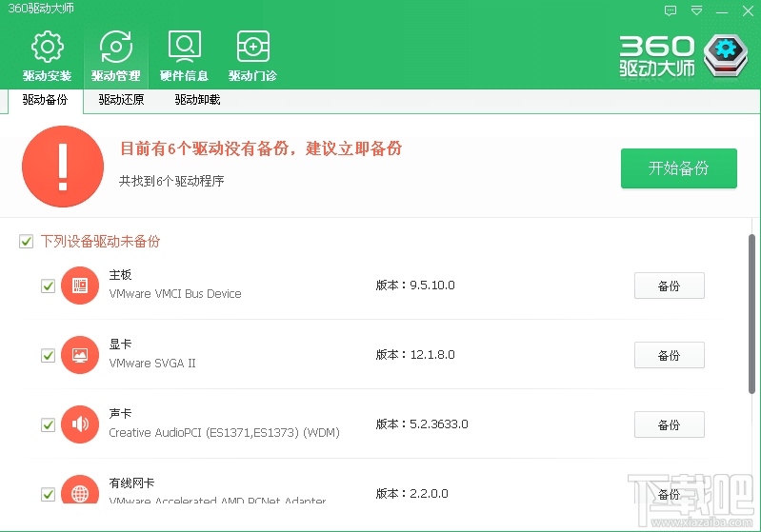Click version text 2.2.0.0
761x532 pixels.
click(x=429, y=493)
